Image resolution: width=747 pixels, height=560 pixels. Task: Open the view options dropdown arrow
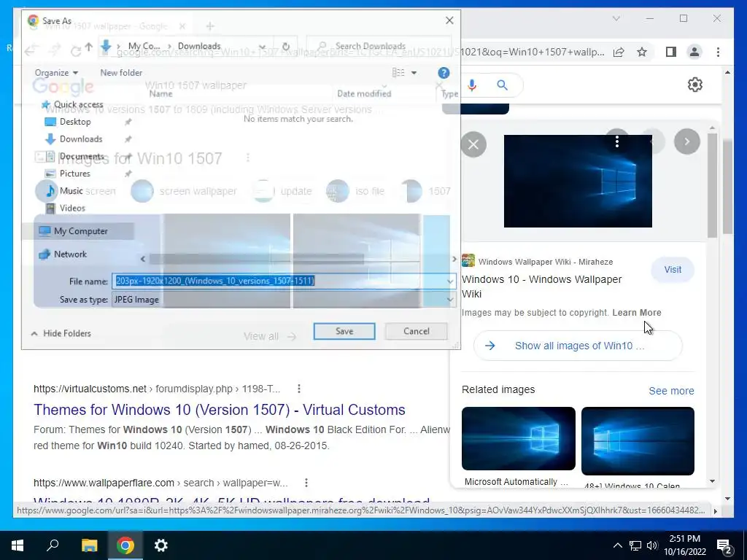click(414, 73)
